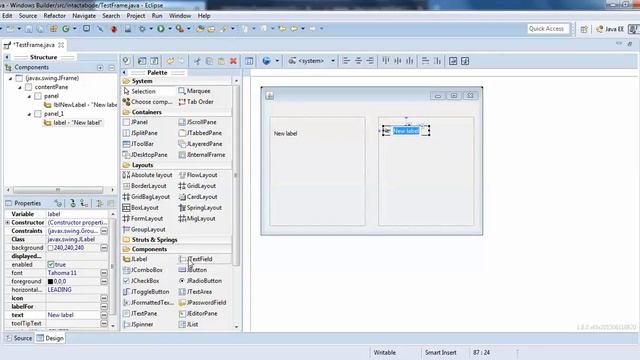
Task: Choose the SpringLayout layout item
Action: click(x=200, y=208)
